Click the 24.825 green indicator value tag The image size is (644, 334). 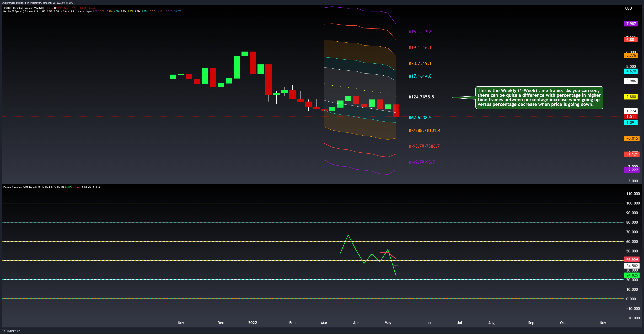[x=631, y=275]
